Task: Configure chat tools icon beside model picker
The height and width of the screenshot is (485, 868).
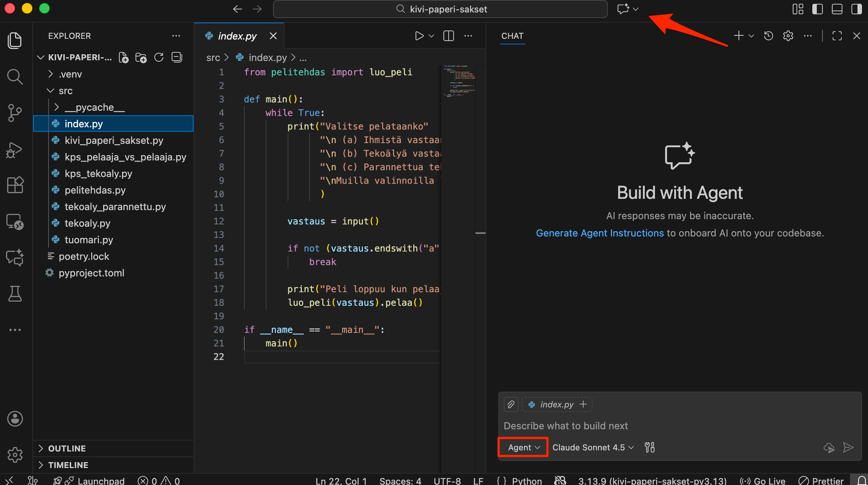Action: click(x=650, y=447)
